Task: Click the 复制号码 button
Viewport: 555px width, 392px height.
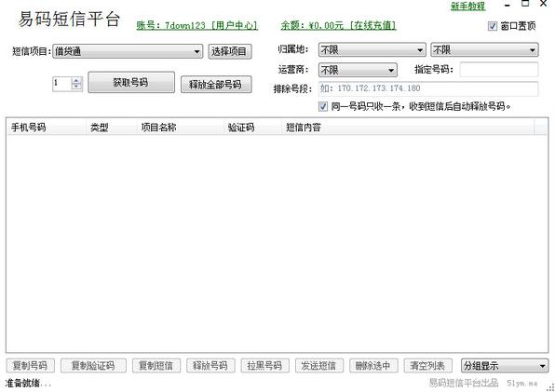Action: [x=31, y=366]
